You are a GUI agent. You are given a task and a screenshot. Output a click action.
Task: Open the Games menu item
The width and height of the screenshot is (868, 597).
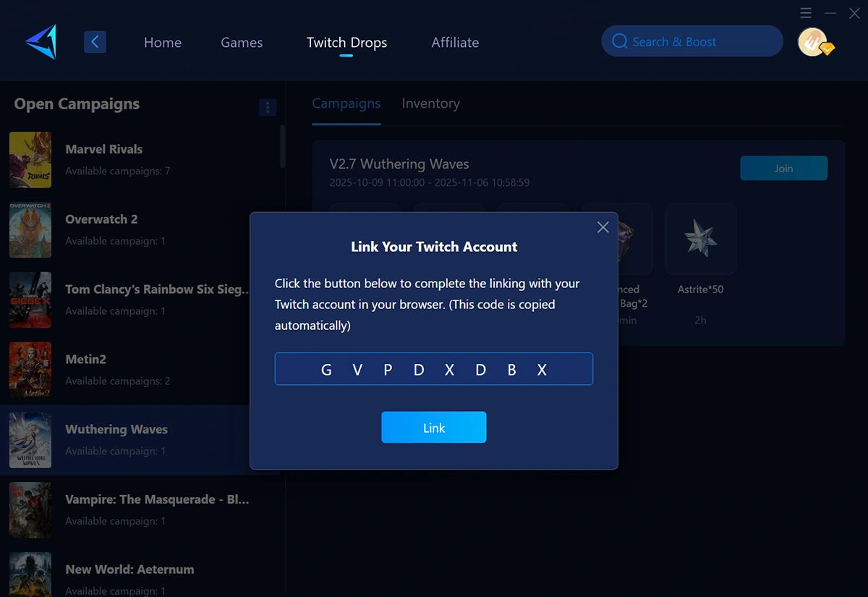242,43
